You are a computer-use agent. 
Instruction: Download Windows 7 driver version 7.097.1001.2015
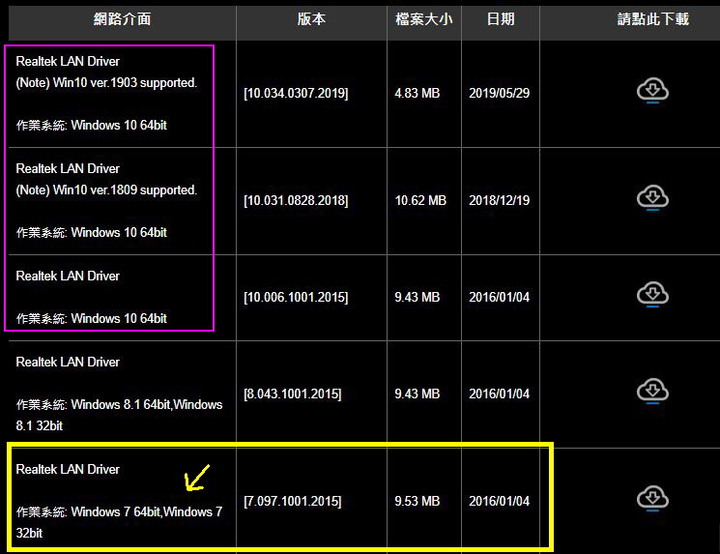(652, 498)
